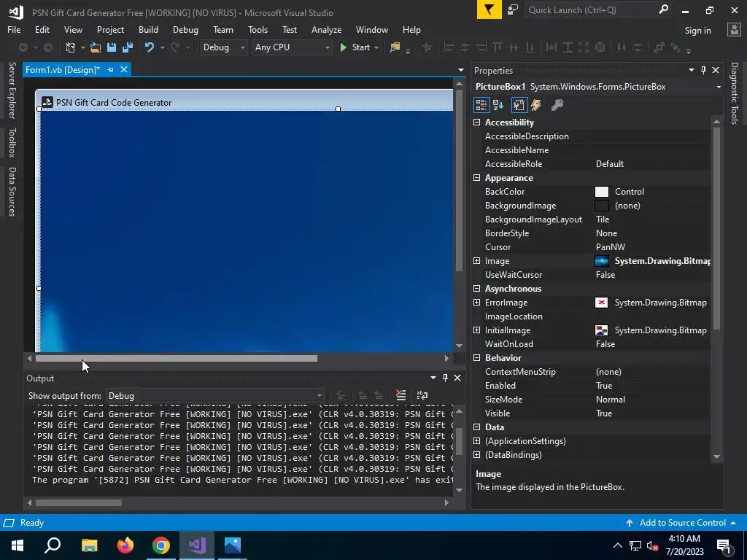Open the Debug menu
747x560 pixels.
click(185, 29)
